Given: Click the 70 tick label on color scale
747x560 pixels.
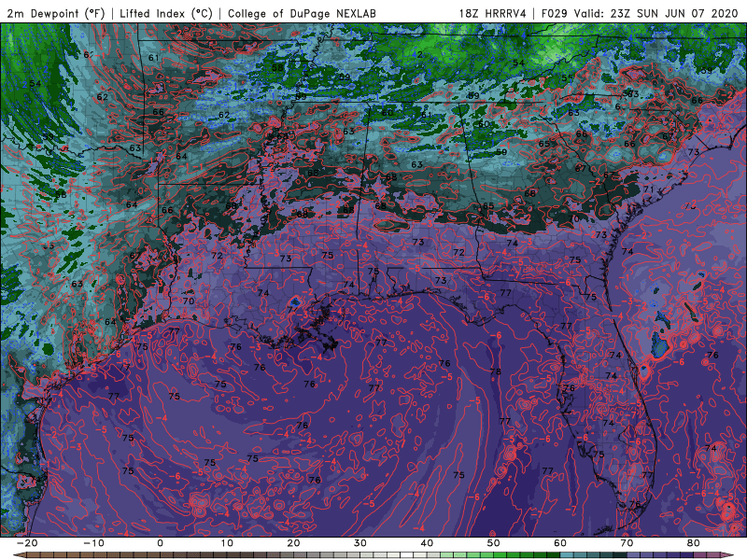Looking at the screenshot, I should coord(627,543).
